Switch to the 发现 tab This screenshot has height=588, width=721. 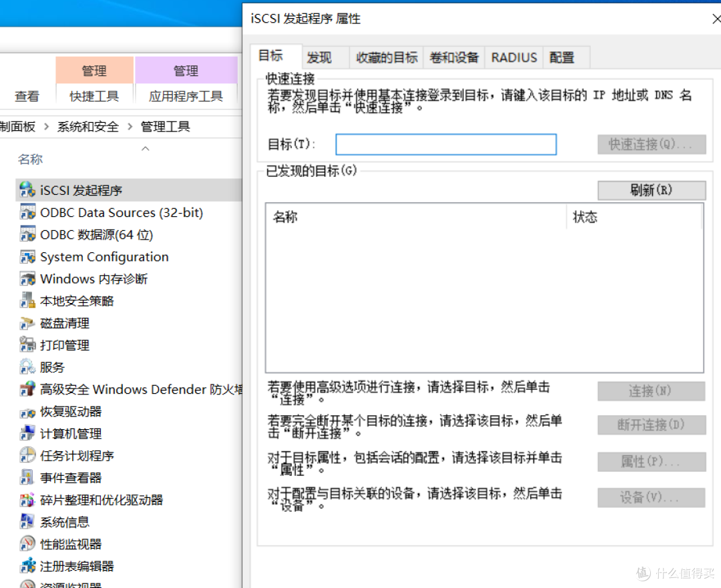pyautogui.click(x=325, y=57)
